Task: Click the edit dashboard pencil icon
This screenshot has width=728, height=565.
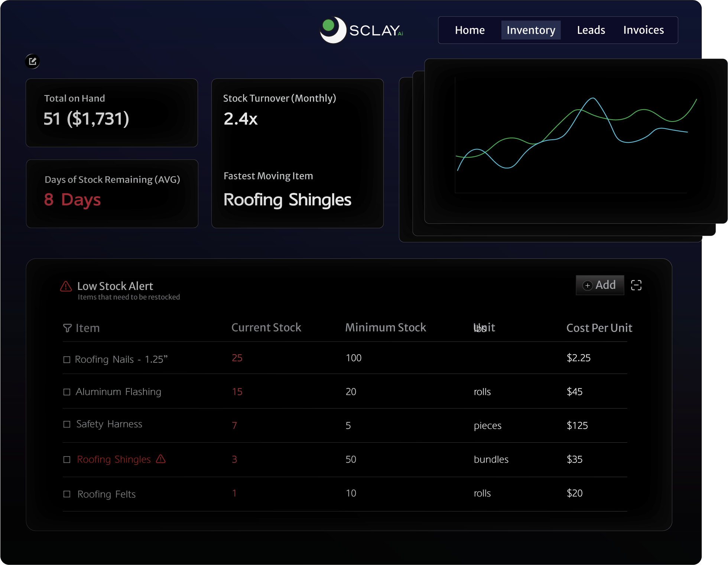Action: (33, 61)
